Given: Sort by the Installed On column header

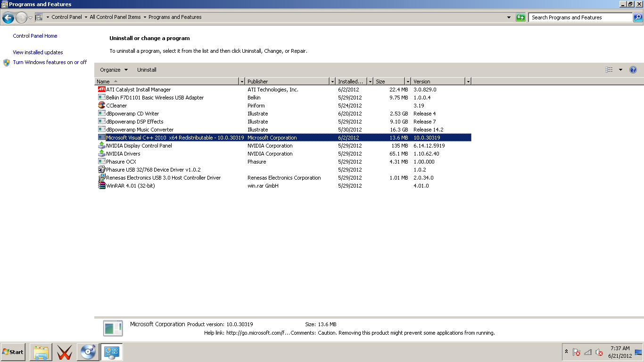Looking at the screenshot, I should coord(352,82).
